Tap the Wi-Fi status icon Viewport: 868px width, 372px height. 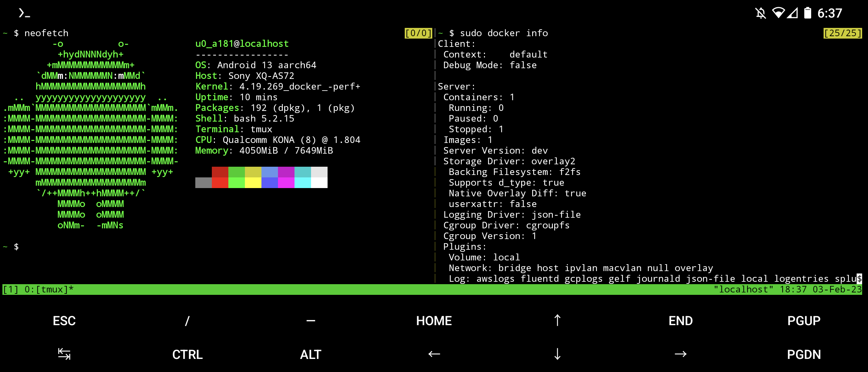coord(778,13)
